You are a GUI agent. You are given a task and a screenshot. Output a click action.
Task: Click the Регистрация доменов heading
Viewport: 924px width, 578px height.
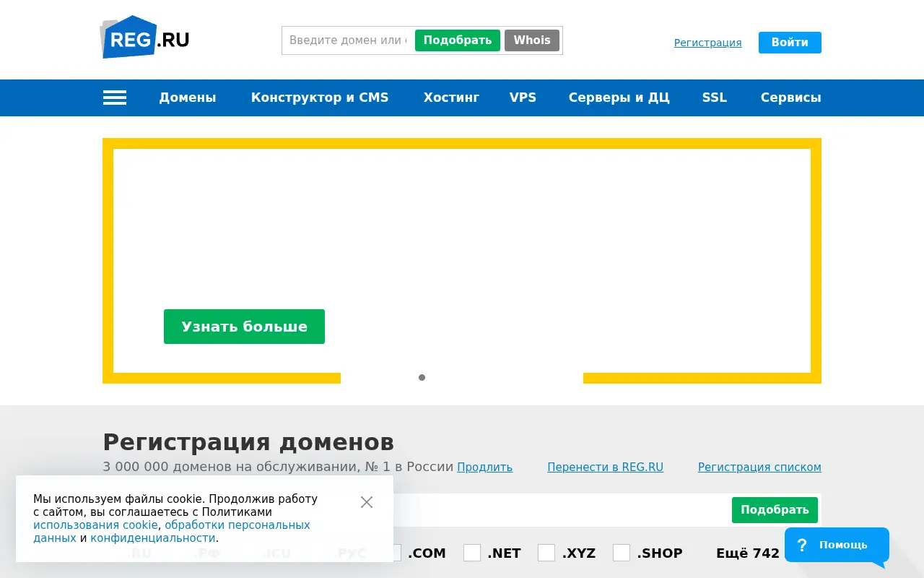coord(248,442)
